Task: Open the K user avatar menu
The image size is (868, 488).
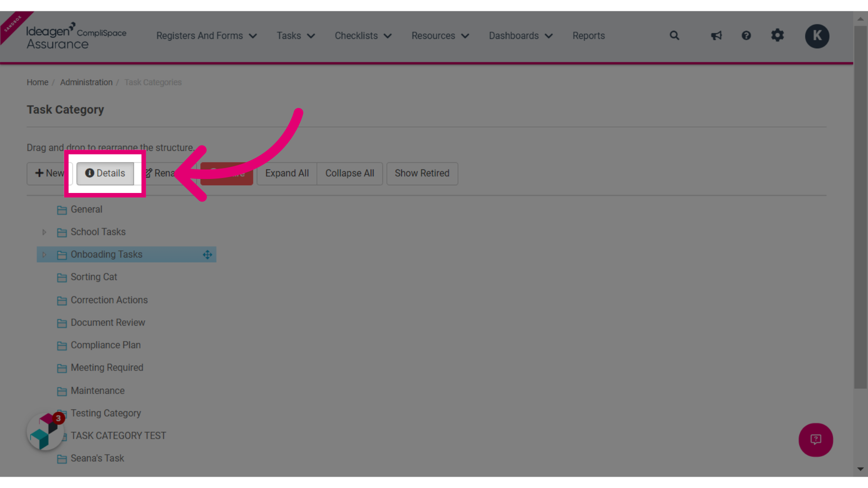Action: [817, 36]
